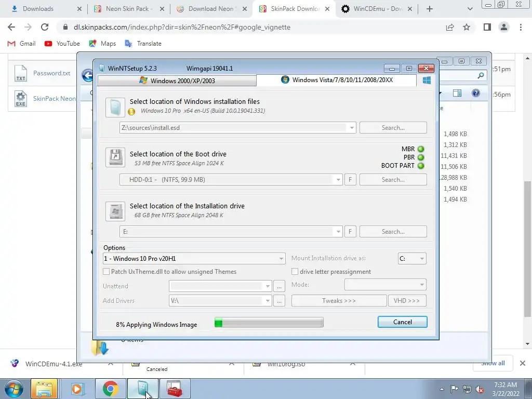Open the Maps bookmark

coord(102,44)
